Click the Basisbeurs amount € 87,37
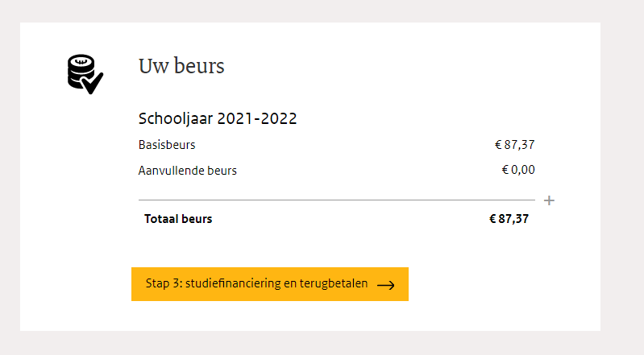644x355 pixels. (x=514, y=146)
